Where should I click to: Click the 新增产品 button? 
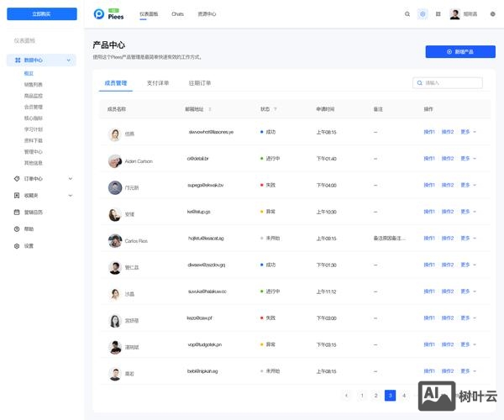point(460,51)
